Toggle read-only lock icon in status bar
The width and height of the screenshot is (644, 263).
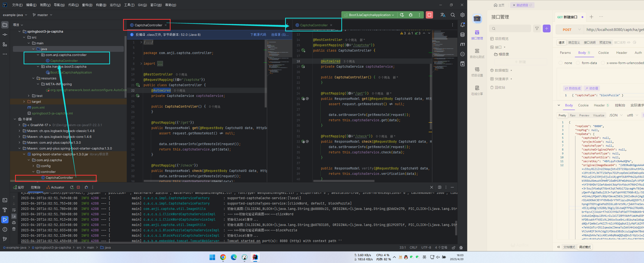tap(453, 247)
